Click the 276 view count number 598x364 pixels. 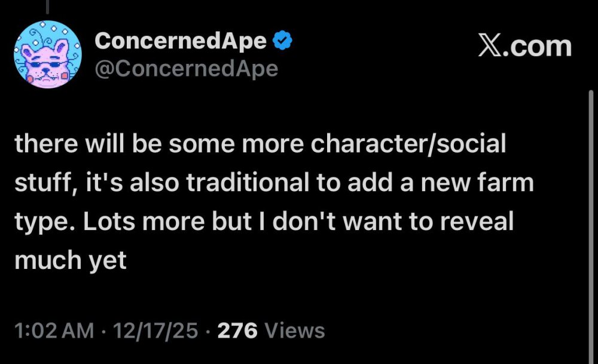[237, 330]
